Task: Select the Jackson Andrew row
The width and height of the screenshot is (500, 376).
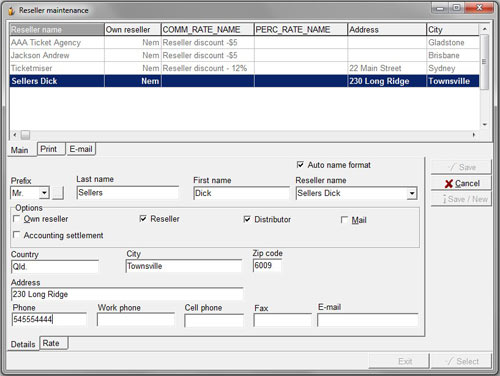Action: pos(244,55)
